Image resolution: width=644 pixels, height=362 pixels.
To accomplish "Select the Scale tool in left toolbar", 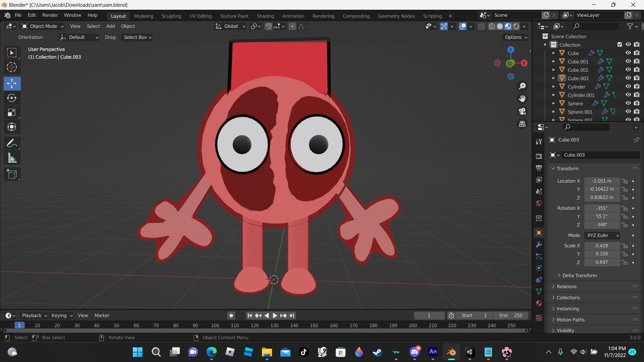I will click(12, 113).
